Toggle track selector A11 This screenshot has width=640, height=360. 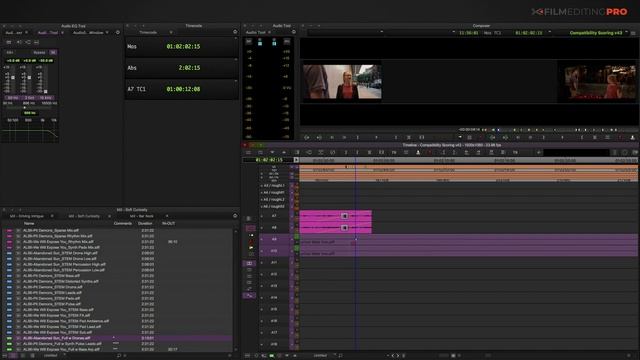tap(274, 262)
